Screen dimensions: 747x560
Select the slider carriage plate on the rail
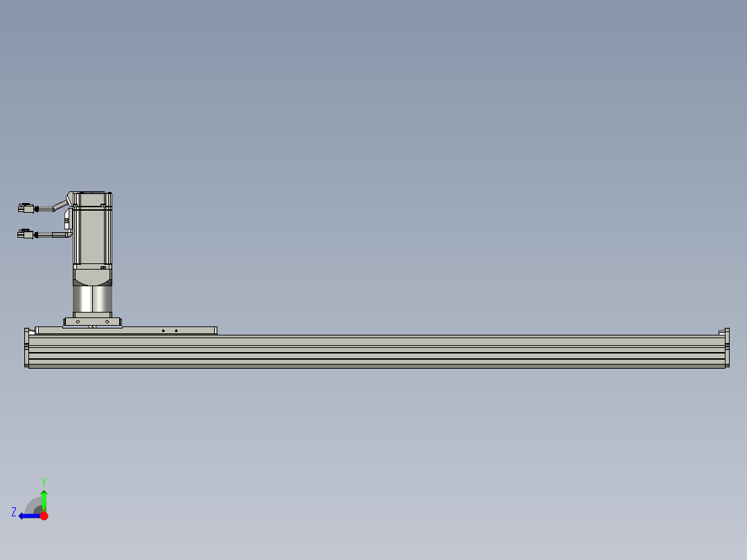tap(126, 331)
